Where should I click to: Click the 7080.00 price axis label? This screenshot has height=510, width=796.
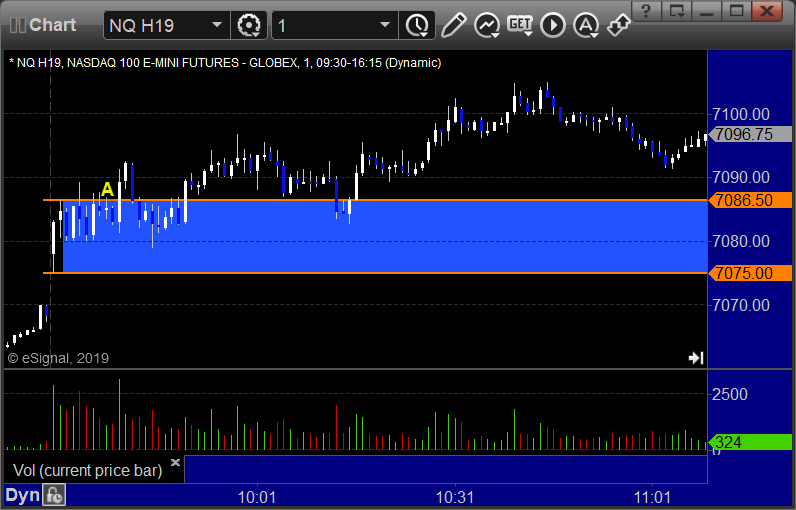point(741,241)
